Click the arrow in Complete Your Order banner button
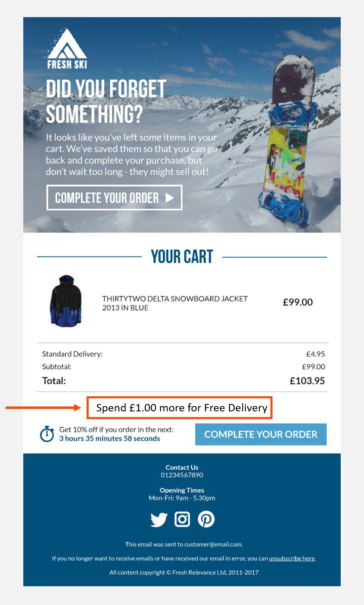 coord(170,198)
